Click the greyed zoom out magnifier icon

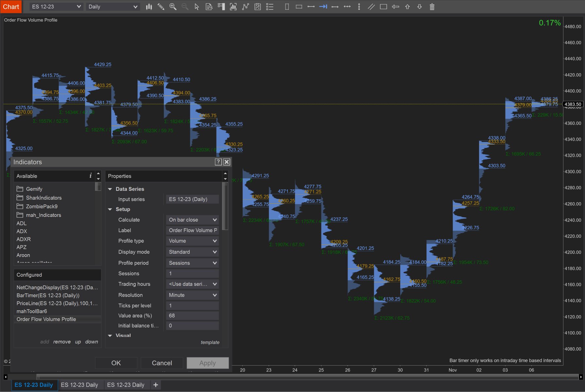tap(185, 7)
